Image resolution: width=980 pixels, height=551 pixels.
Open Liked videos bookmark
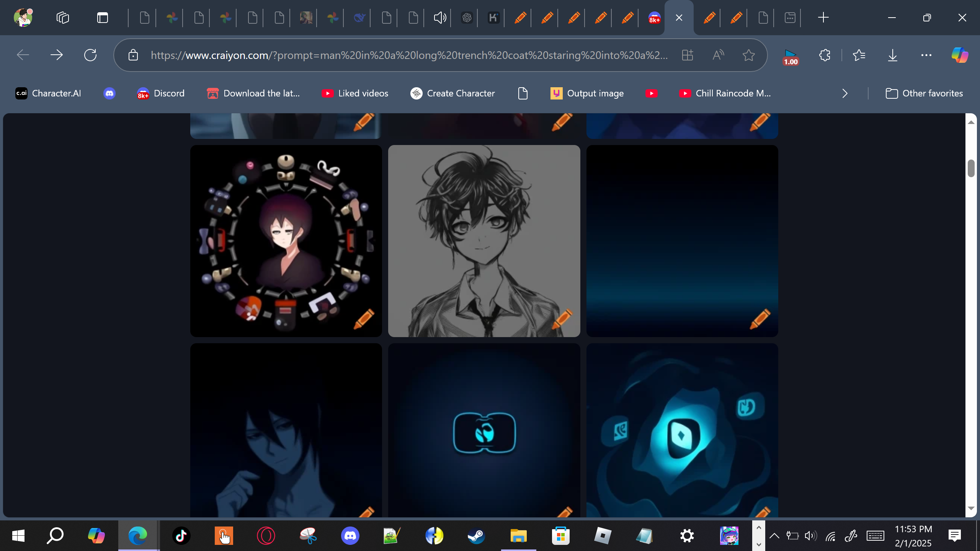click(355, 93)
